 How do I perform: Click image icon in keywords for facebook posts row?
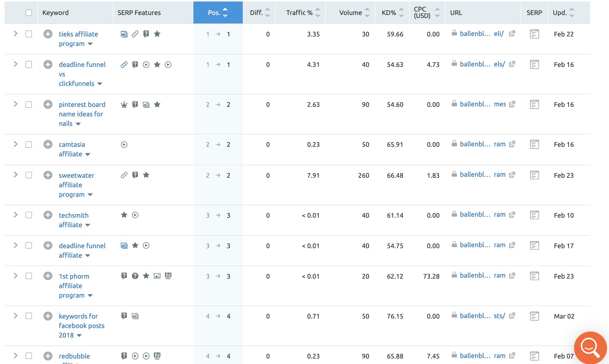point(135,316)
